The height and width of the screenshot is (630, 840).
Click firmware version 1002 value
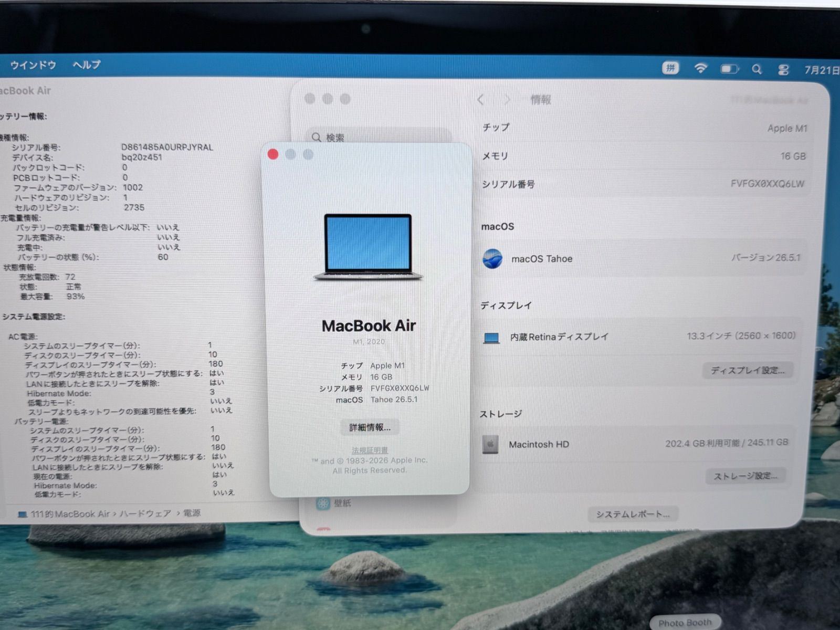tap(133, 187)
